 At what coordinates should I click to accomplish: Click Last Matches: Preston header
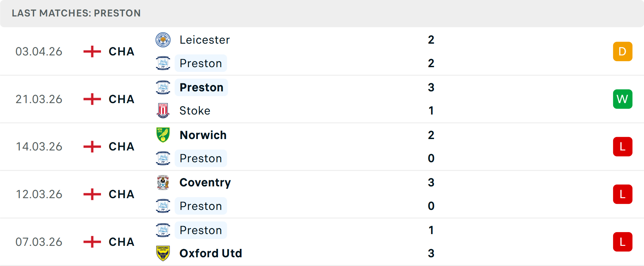(76, 13)
